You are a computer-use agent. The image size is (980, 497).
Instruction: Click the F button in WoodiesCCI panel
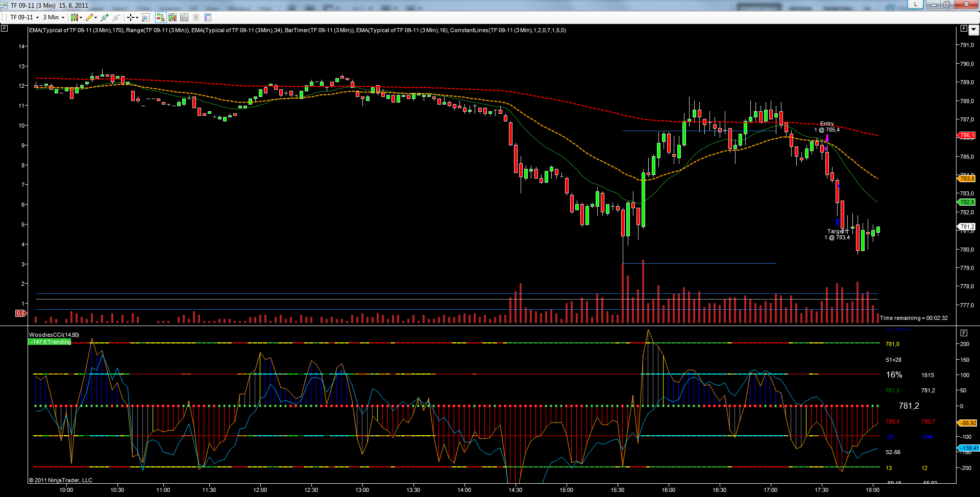(964, 333)
